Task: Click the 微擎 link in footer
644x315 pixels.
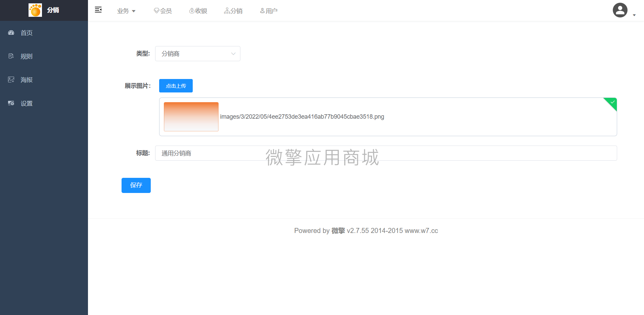Action: tap(338, 231)
